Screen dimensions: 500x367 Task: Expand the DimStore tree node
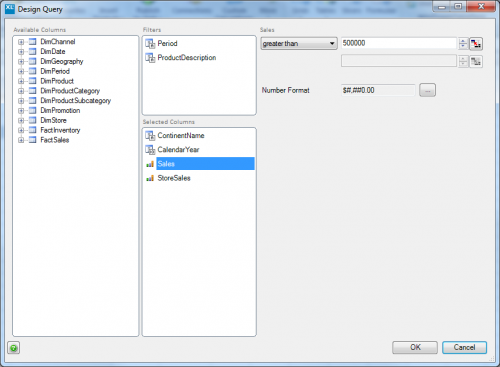click(21, 121)
